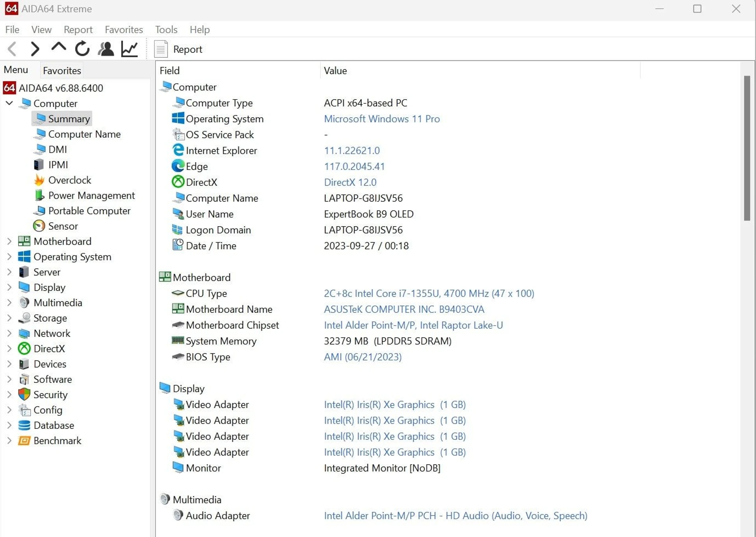Click the Config icon in tree
This screenshot has height=537, width=756.
[24, 410]
